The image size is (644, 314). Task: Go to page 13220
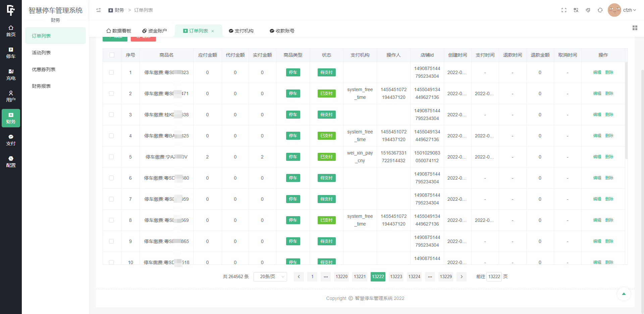pos(341,276)
